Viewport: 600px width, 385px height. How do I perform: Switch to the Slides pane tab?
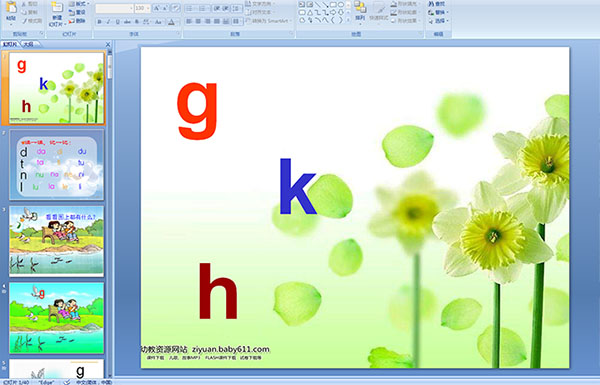point(10,44)
